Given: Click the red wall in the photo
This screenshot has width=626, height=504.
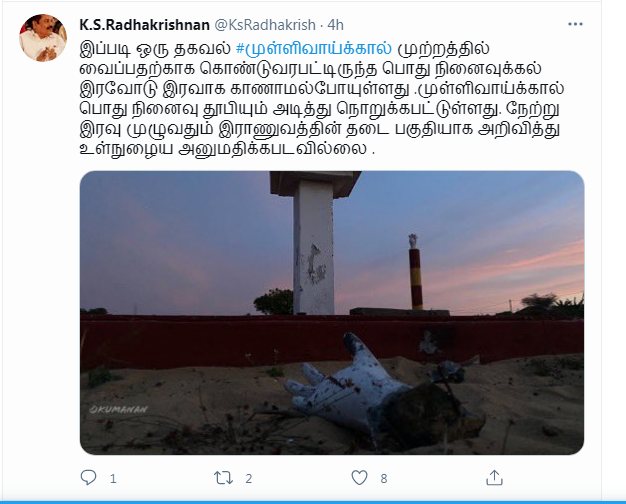Looking at the screenshot, I should coord(332,339).
